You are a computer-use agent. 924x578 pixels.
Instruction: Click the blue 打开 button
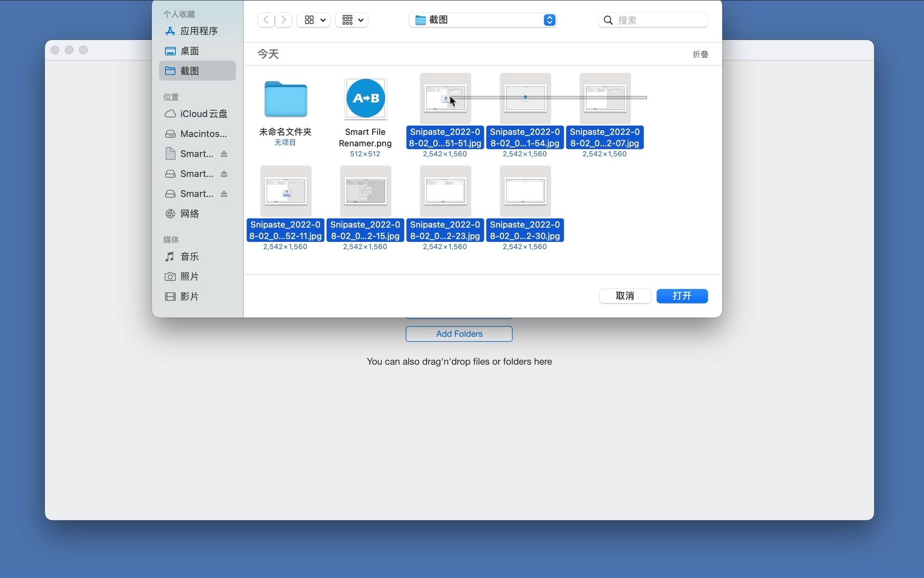click(682, 296)
